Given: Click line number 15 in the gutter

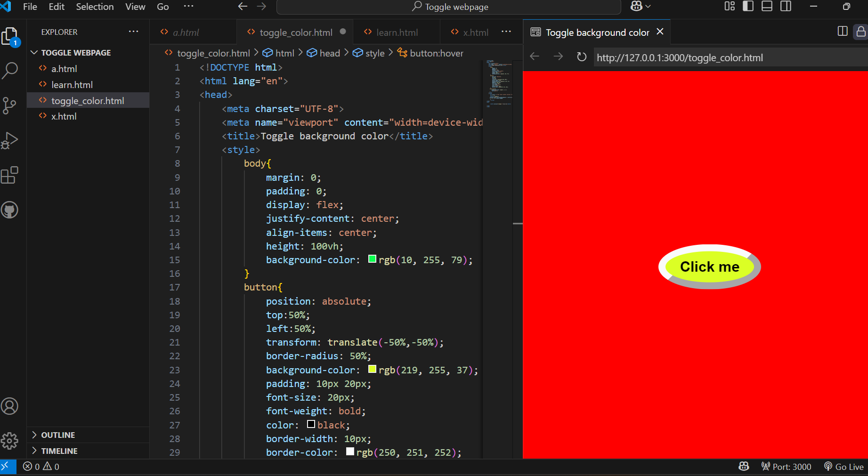Looking at the screenshot, I should pos(175,260).
